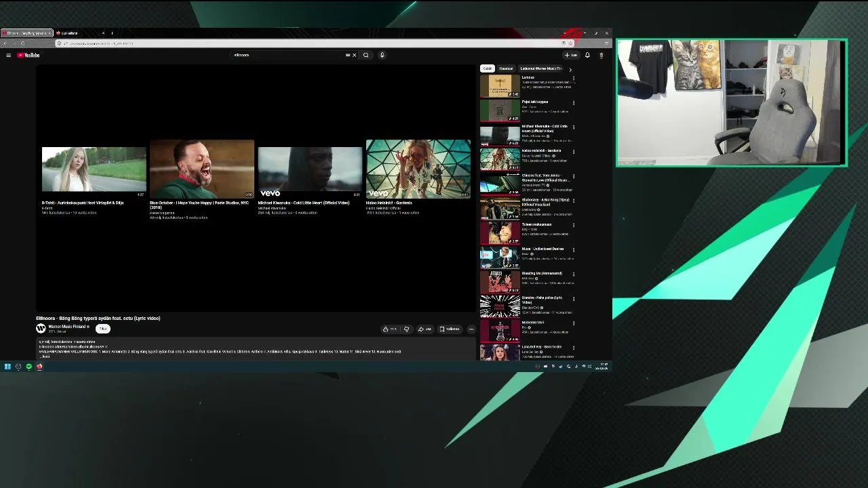The width and height of the screenshot is (868, 488).
Task: Open a new browser tab
Action: 112,33
